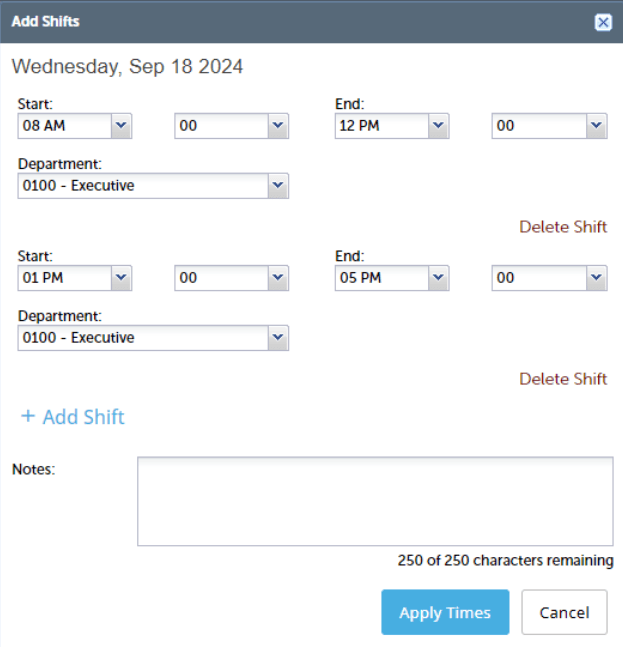Image resolution: width=623 pixels, height=647 pixels.
Task: Expand first shift Department dropdown
Action: click(x=278, y=186)
